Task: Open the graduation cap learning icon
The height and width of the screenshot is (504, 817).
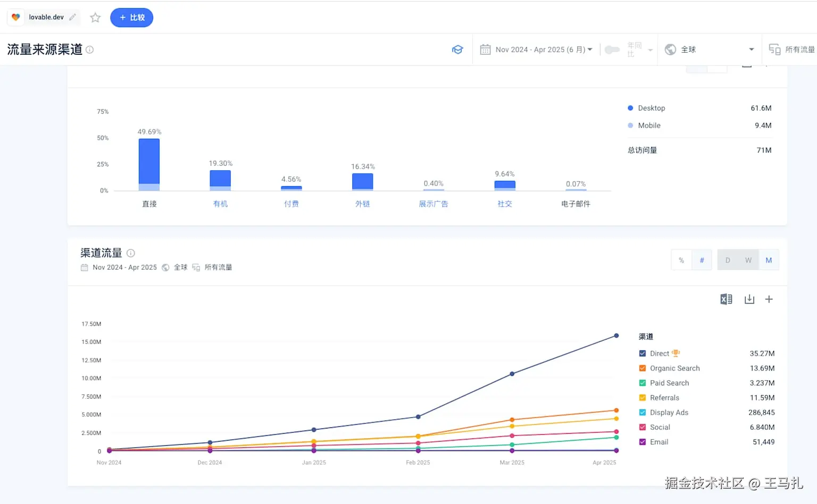Action: (457, 49)
